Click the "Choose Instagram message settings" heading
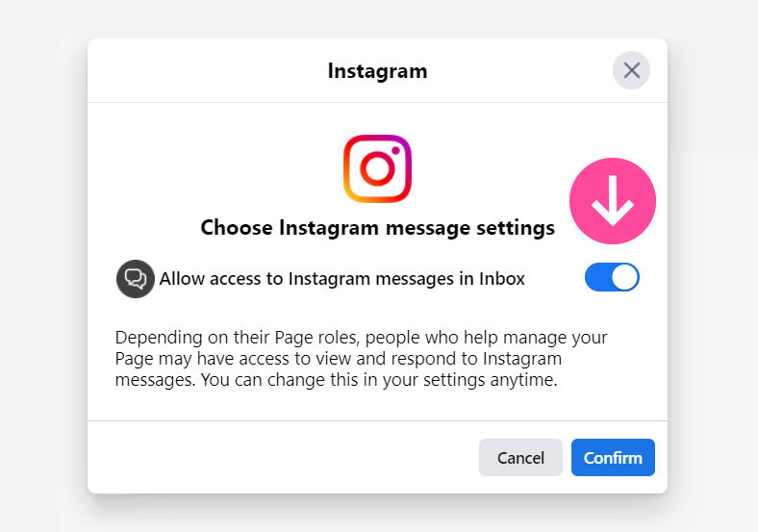Screen dimensions: 758x532 (377, 227)
